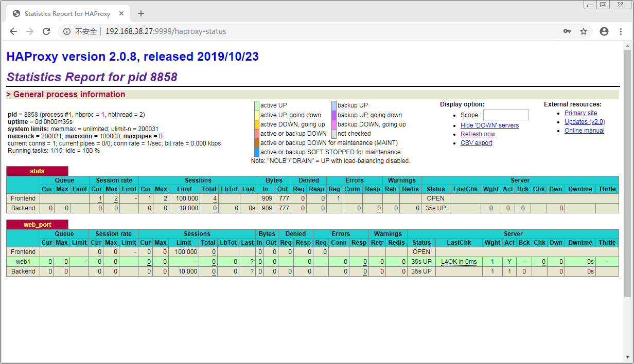Open the saved password key icon
Viewport: 634px width, 364px height.
click(567, 31)
